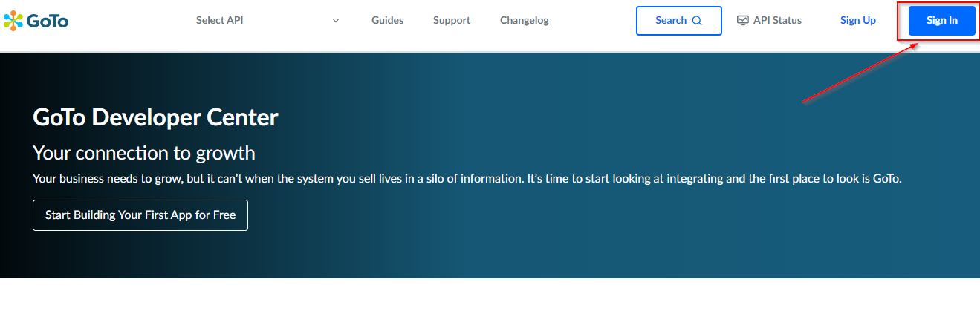Open the Select API dropdown
Image resolution: width=980 pixels, height=311 pixels.
(x=219, y=21)
